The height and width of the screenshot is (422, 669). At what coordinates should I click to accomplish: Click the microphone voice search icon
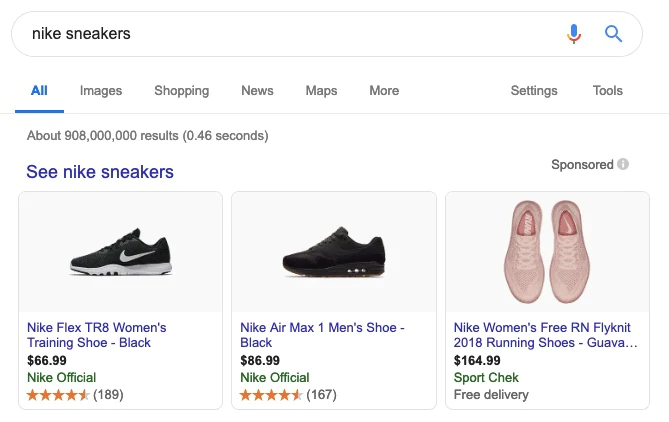pos(574,34)
